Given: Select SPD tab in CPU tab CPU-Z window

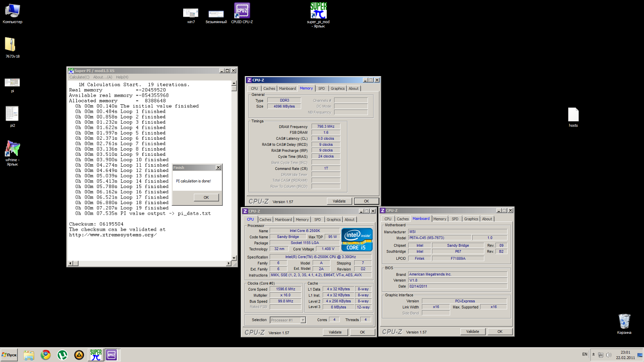Looking at the screenshot, I should [x=318, y=219].
